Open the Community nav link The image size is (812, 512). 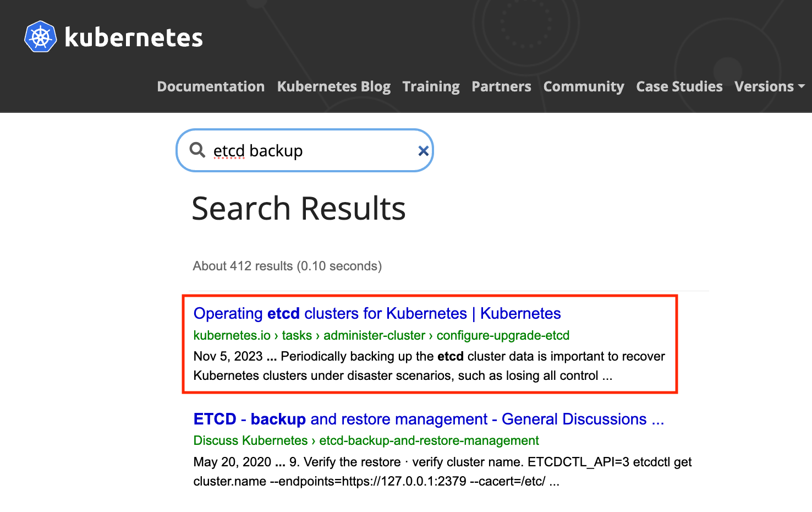coord(584,86)
